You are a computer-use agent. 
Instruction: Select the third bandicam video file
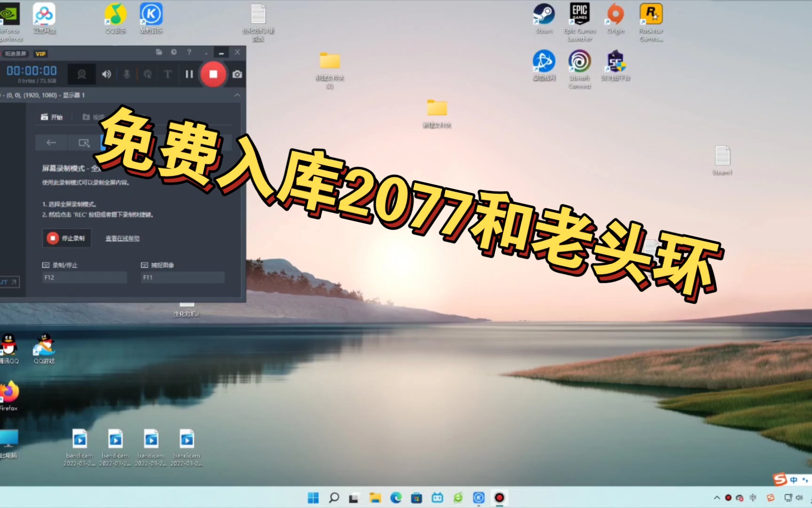(x=151, y=447)
